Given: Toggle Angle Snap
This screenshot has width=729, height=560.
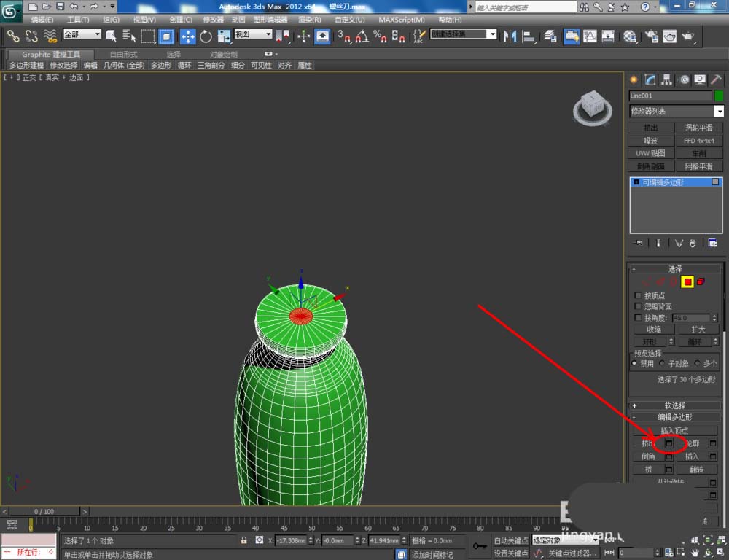Looking at the screenshot, I should [x=362, y=36].
